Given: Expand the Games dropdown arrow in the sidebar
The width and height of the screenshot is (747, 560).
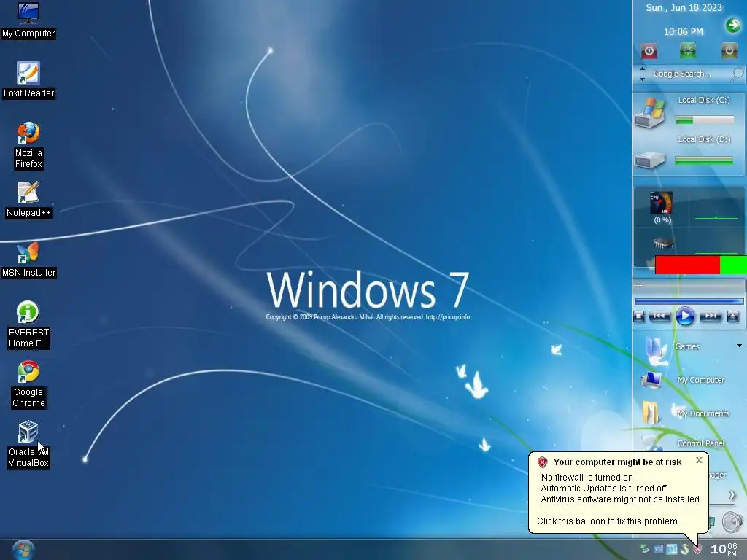Looking at the screenshot, I should pos(739,346).
